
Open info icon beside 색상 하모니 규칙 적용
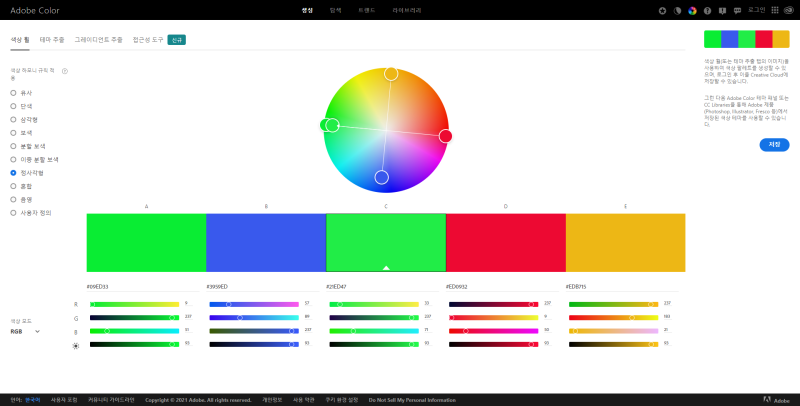[65, 71]
